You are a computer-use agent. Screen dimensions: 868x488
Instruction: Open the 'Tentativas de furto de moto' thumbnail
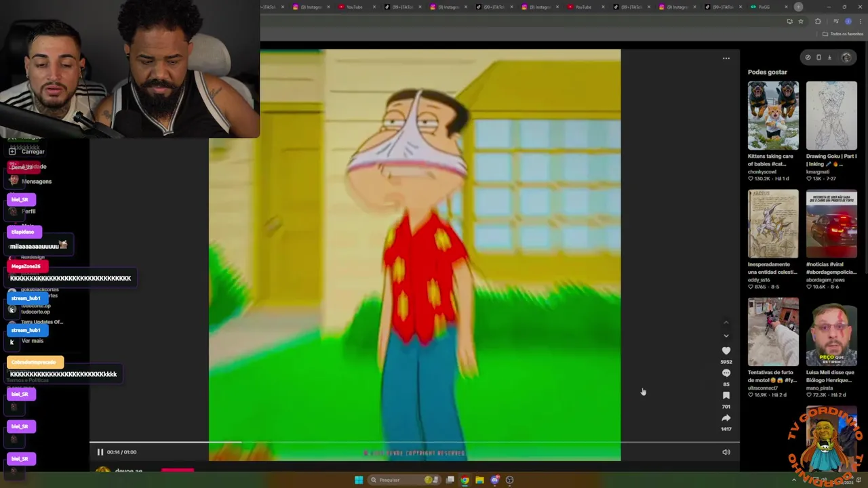tap(773, 331)
